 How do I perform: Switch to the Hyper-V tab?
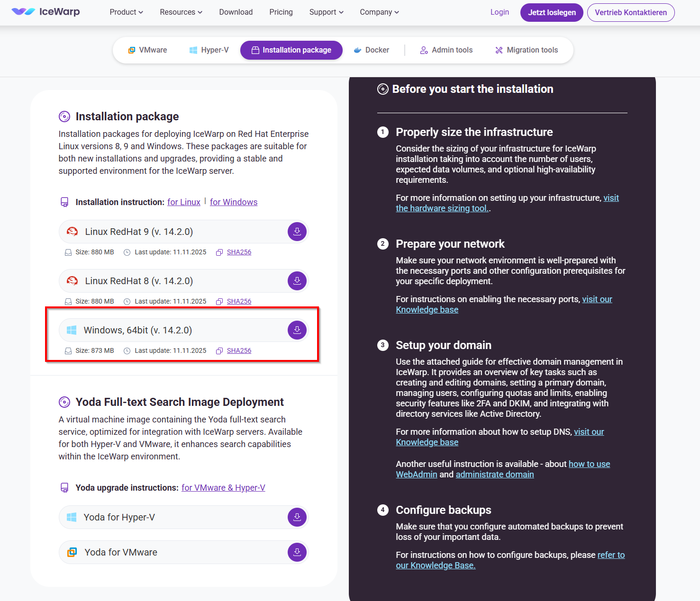point(209,50)
